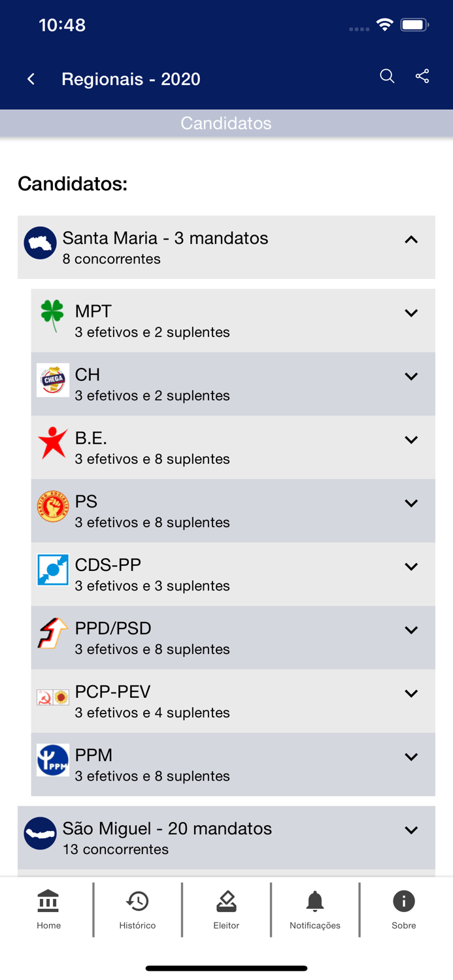Expand the São Miguel candidates section
The image size is (453, 980).
[x=411, y=830]
